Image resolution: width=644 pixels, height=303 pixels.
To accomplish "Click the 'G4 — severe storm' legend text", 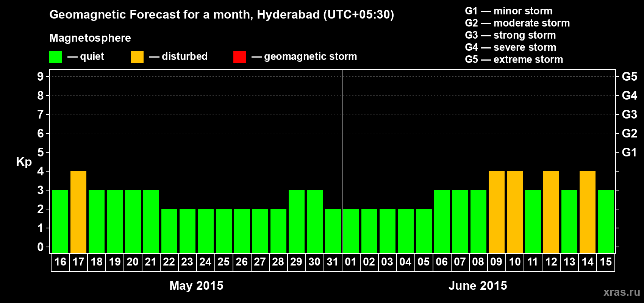I will tap(511, 47).
